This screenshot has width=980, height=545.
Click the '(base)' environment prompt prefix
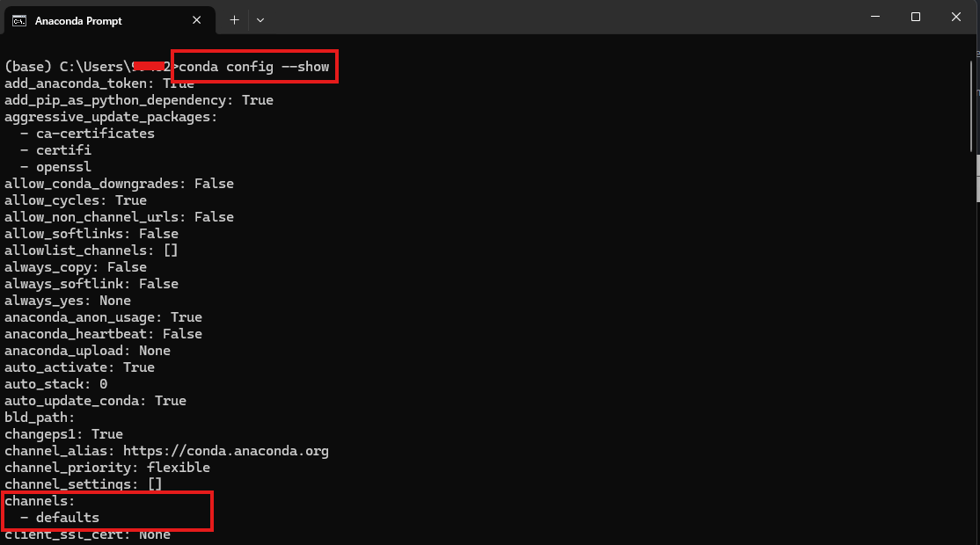tap(28, 67)
